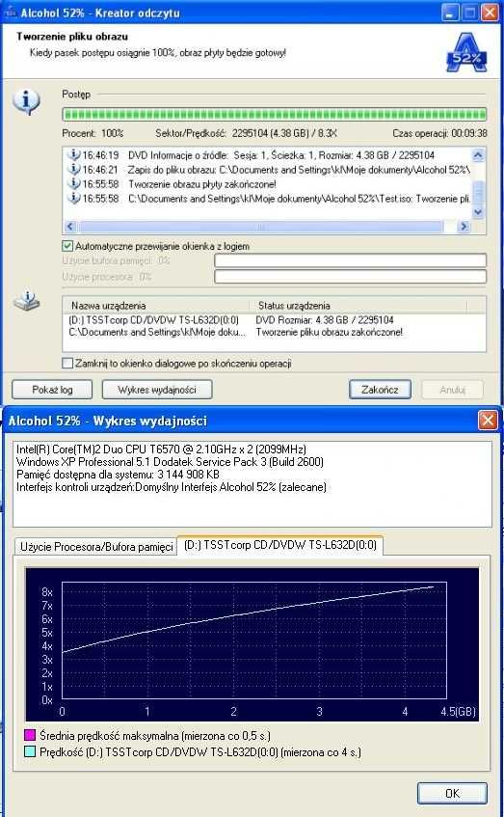Close the 'Wykres wydajności' window

point(488,420)
